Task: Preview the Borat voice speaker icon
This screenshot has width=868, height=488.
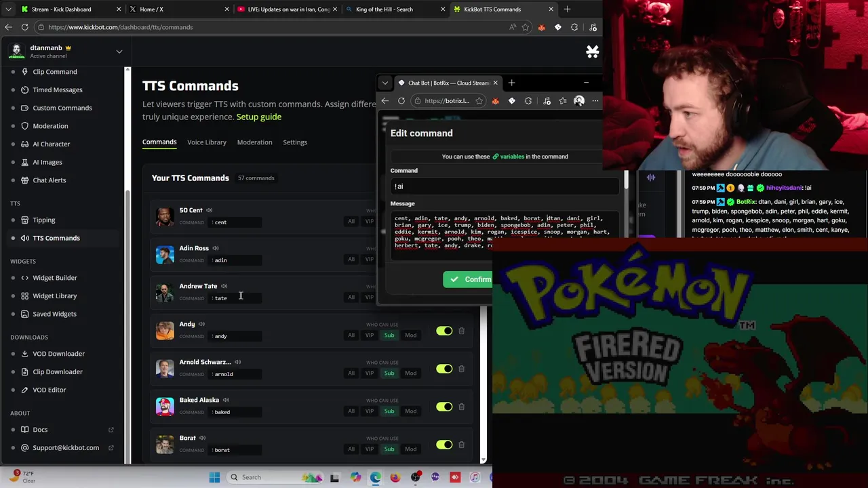Action: point(202,438)
